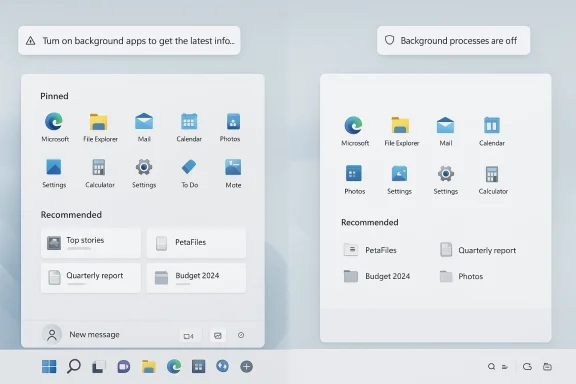Click the Pinned heading
Screen dimensions: 576x384
tap(54, 96)
